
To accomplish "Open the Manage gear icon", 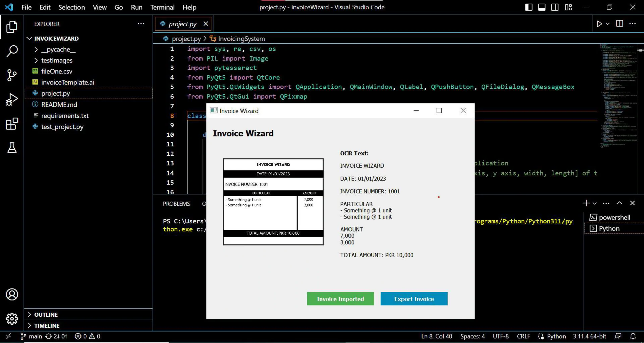I will point(12,319).
